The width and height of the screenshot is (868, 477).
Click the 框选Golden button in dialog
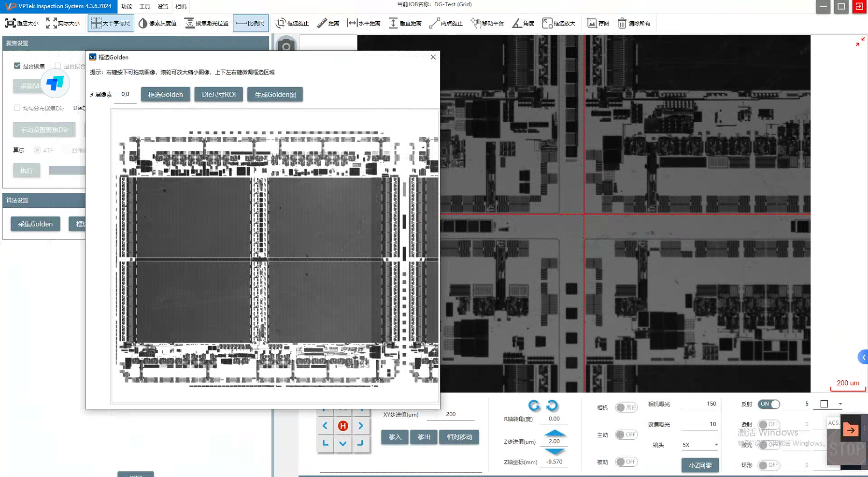pos(166,94)
